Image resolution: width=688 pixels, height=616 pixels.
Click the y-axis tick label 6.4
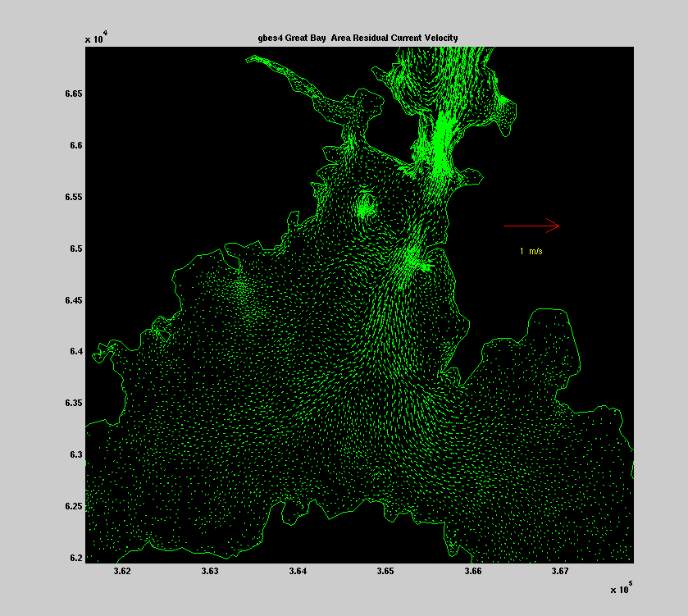tap(76, 351)
